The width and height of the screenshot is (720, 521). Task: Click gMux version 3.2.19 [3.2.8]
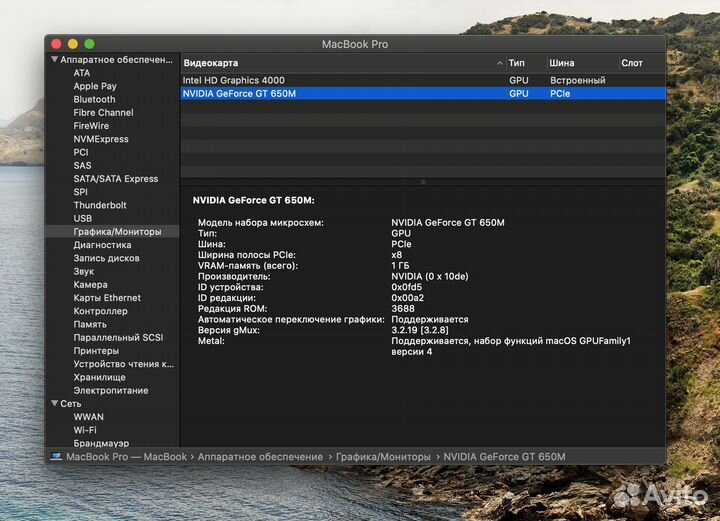point(420,330)
